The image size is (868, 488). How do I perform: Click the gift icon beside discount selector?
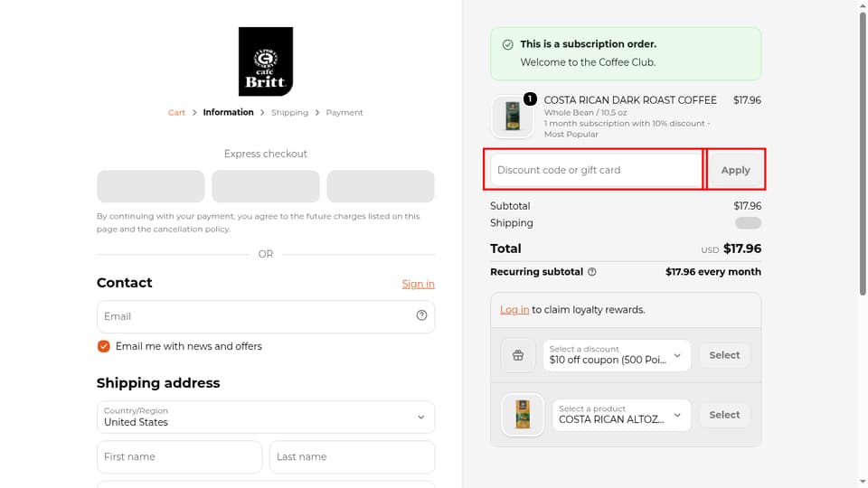pos(518,355)
